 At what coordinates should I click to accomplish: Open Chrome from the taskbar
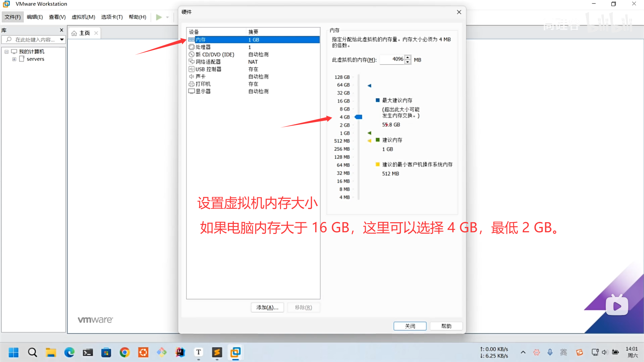pyautogui.click(x=125, y=352)
